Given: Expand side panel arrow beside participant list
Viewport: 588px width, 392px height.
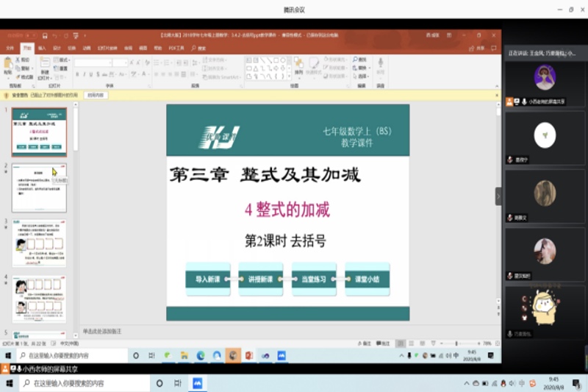Looking at the screenshot, I should [498, 196].
